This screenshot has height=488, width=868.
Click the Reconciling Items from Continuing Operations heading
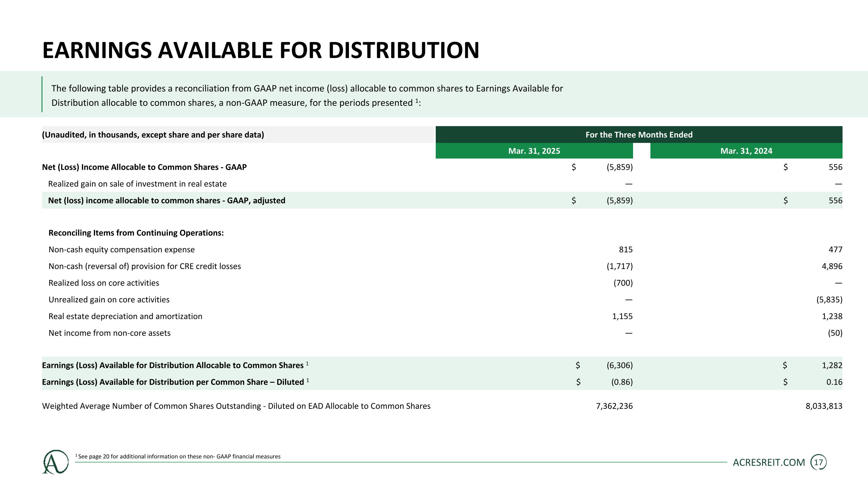(136, 233)
